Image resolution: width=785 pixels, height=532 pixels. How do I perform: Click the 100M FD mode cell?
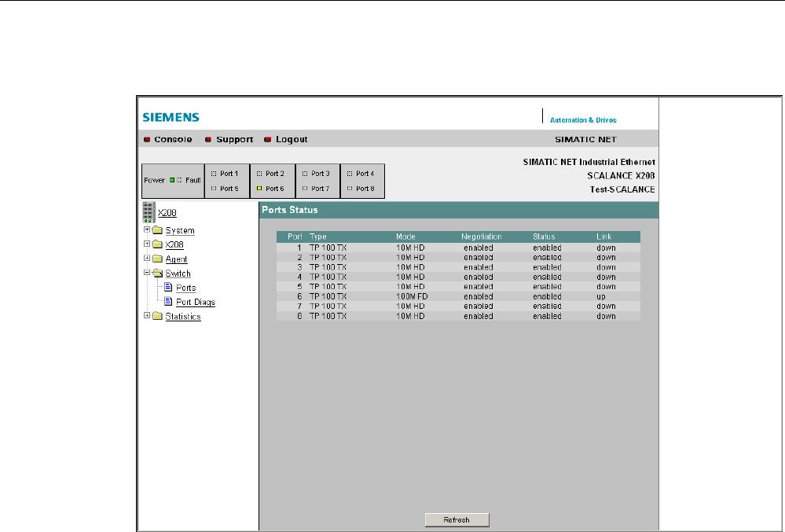412,297
